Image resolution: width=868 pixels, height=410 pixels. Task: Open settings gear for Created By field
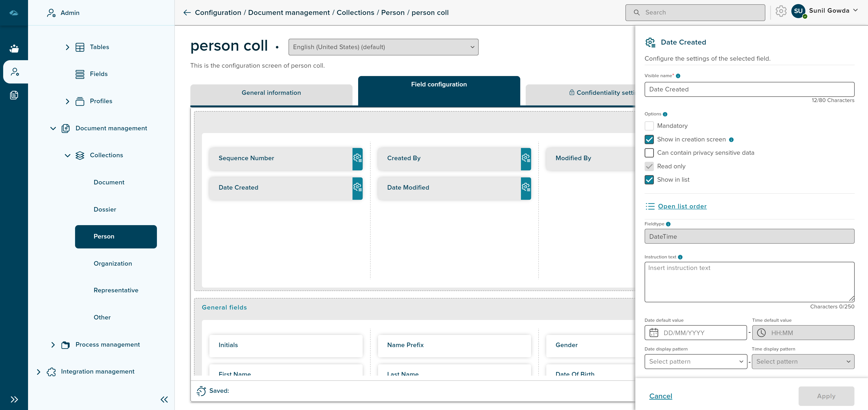526,158
